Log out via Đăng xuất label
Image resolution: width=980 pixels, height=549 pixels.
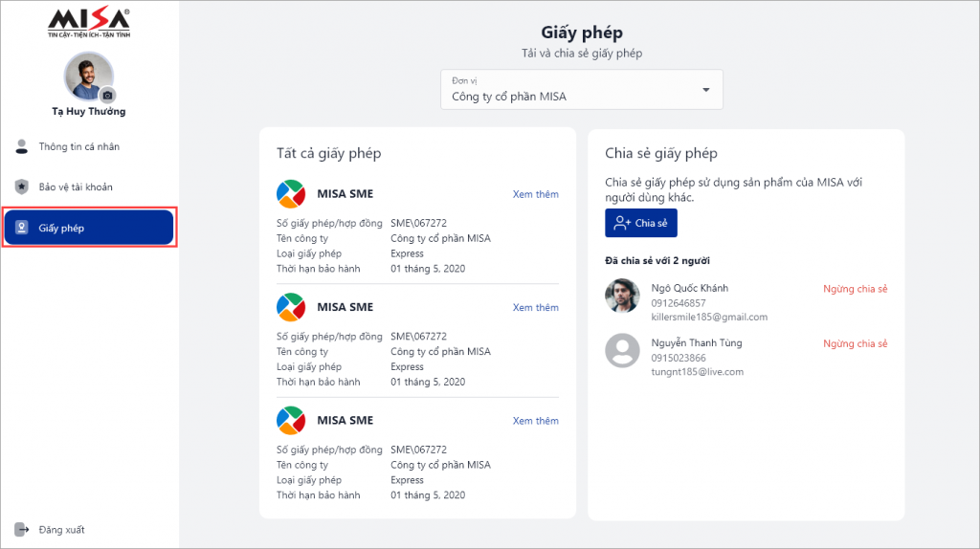(x=61, y=530)
